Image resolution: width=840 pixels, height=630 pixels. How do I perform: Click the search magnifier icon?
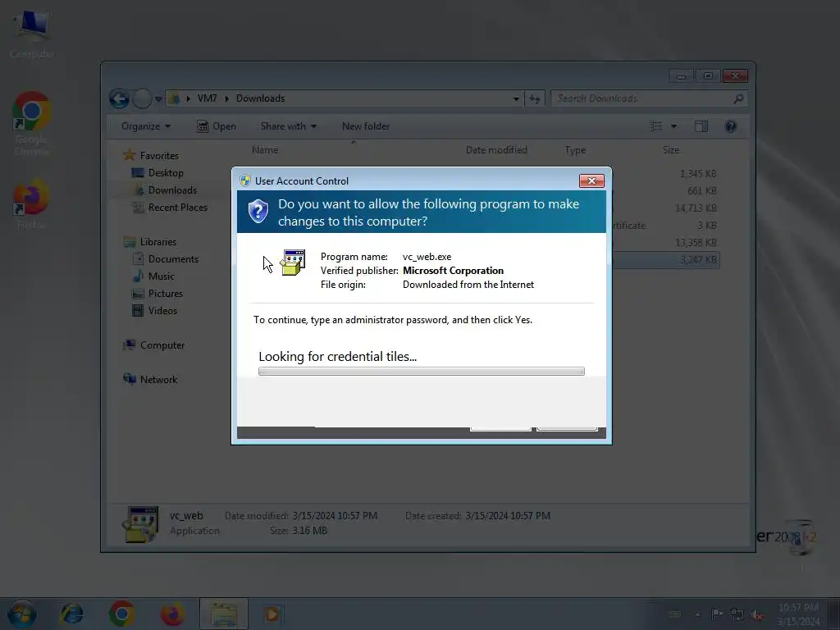(x=739, y=98)
